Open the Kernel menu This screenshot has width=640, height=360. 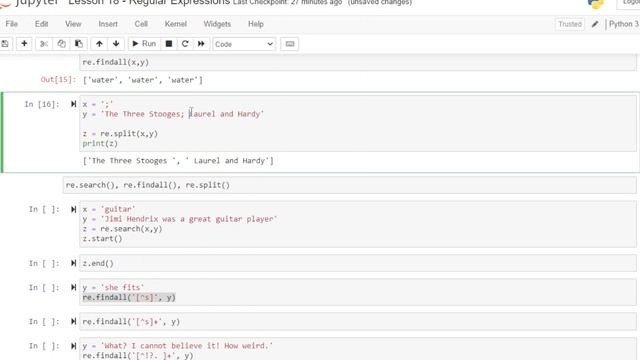coord(176,24)
